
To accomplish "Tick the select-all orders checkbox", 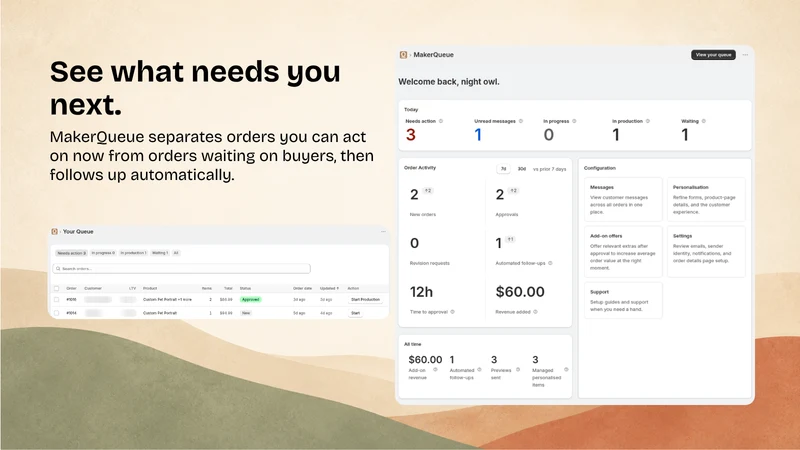I will click(x=57, y=288).
